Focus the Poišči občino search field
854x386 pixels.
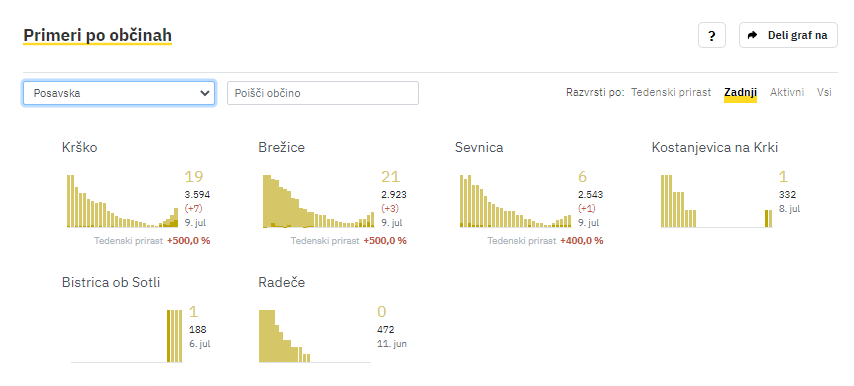point(323,93)
